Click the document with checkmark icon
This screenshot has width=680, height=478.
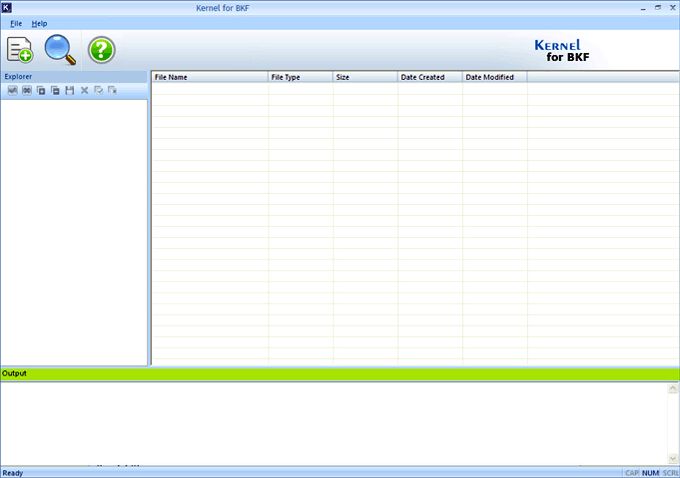[x=98, y=90]
